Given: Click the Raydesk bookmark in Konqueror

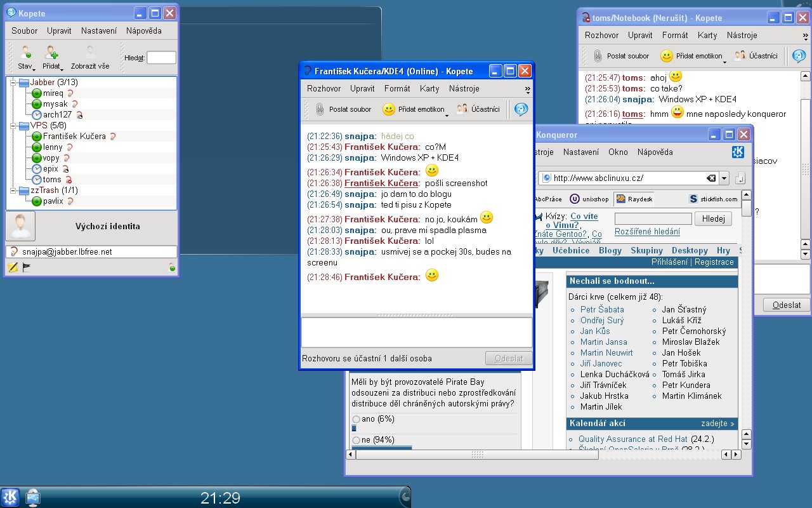Looking at the screenshot, I should (x=633, y=199).
